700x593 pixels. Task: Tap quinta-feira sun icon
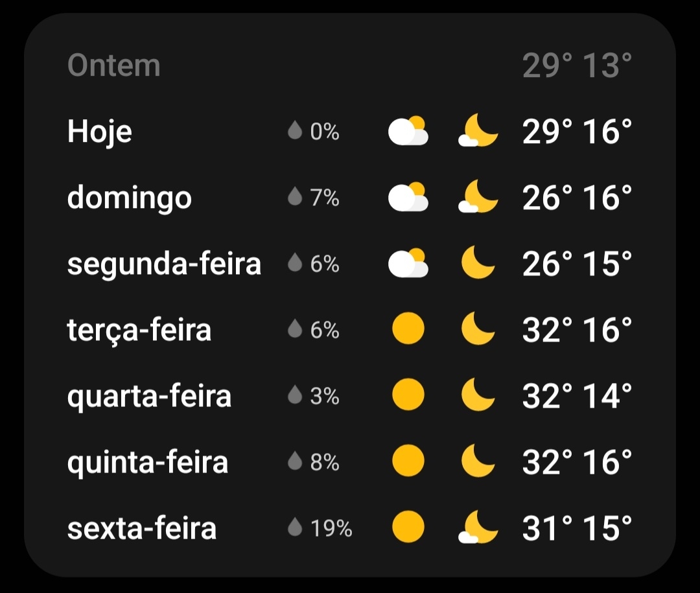[408, 462]
